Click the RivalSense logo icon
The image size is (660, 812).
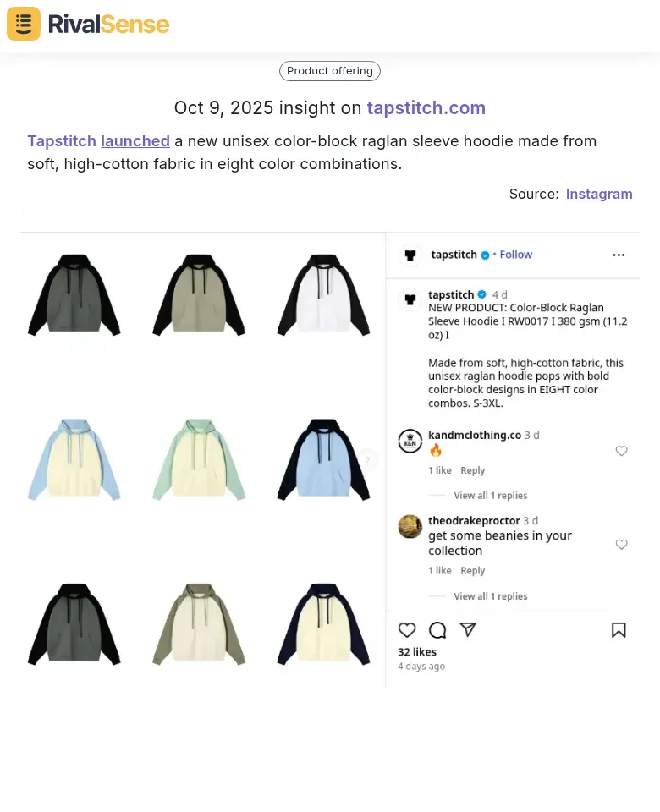(24, 24)
